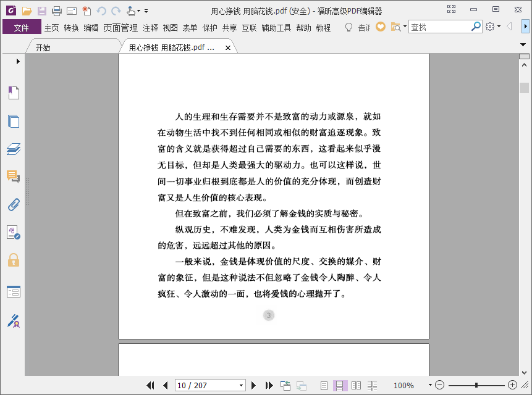Click the settings gear icon
The image size is (532, 395).
tap(490, 27)
